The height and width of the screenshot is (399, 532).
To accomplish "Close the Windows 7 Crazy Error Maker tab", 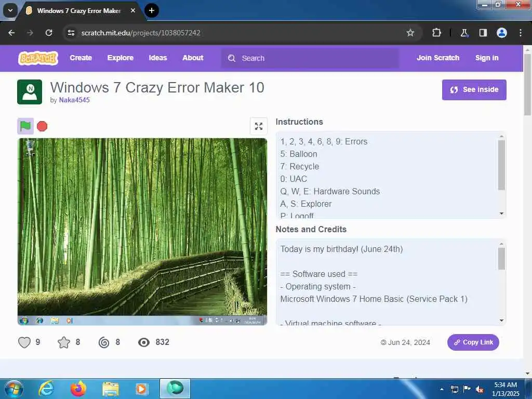I will (x=133, y=10).
